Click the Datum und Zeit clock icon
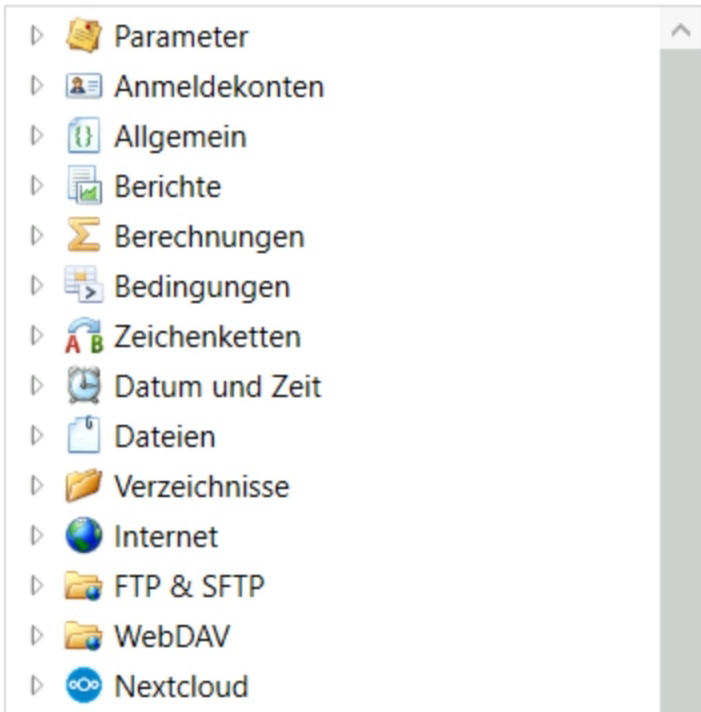Image resolution: width=701 pixels, height=712 pixels. click(84, 387)
